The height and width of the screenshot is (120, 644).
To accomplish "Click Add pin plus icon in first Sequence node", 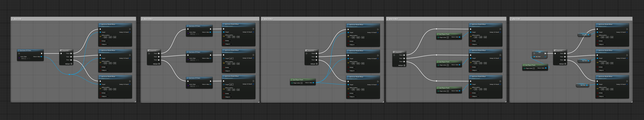I will (x=71, y=64).
